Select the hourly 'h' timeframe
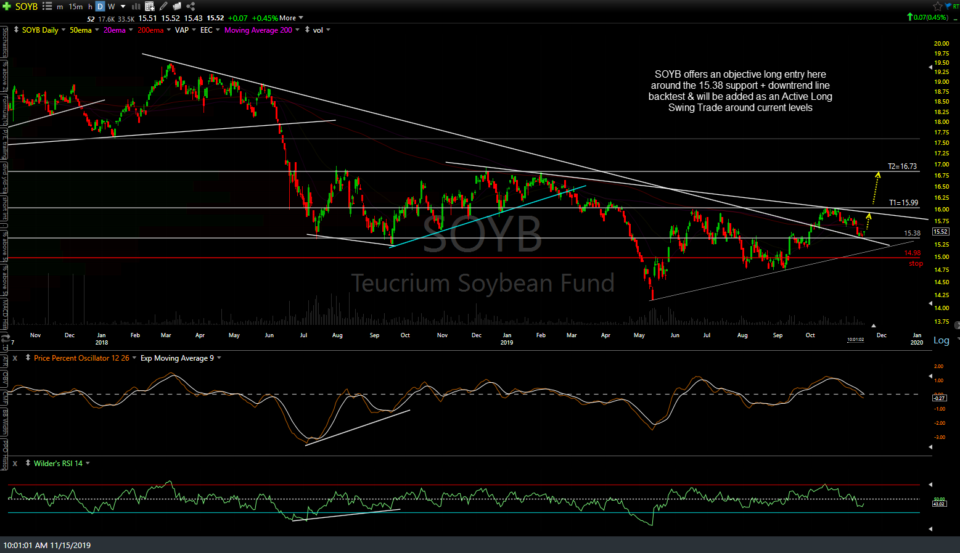This screenshot has height=553, width=960. pyautogui.click(x=90, y=7)
